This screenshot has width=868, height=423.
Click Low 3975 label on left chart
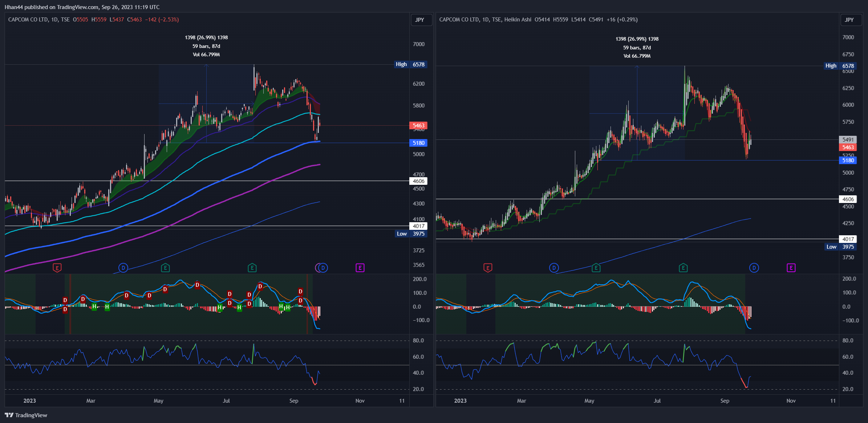pyautogui.click(x=411, y=234)
